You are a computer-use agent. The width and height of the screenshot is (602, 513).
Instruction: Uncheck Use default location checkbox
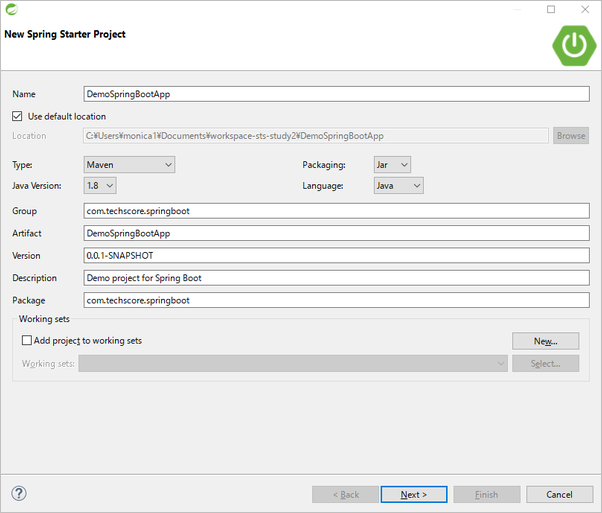tap(18, 116)
